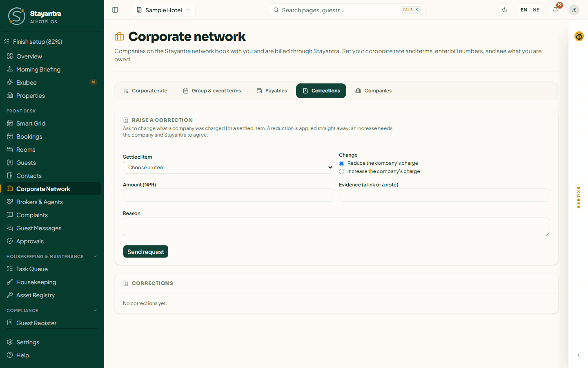Open Exubee owl assistant icon
Viewport: 588px width, 368px height.
(x=579, y=36)
